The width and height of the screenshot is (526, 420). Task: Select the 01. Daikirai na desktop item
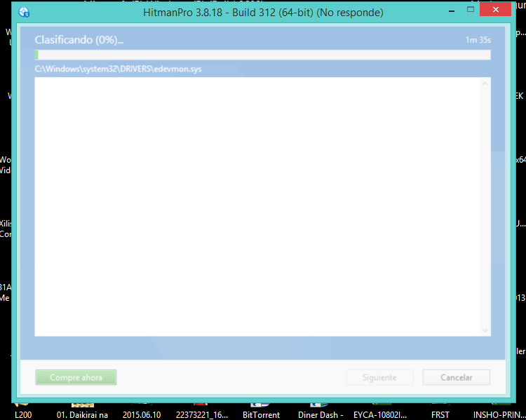click(82, 415)
